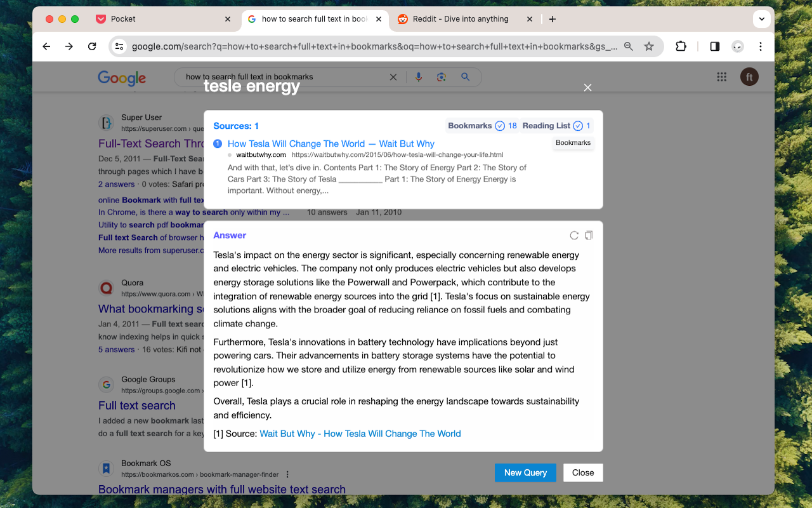The width and height of the screenshot is (812, 508).
Task: Open the Chrome profile avatar
Action: [738, 46]
